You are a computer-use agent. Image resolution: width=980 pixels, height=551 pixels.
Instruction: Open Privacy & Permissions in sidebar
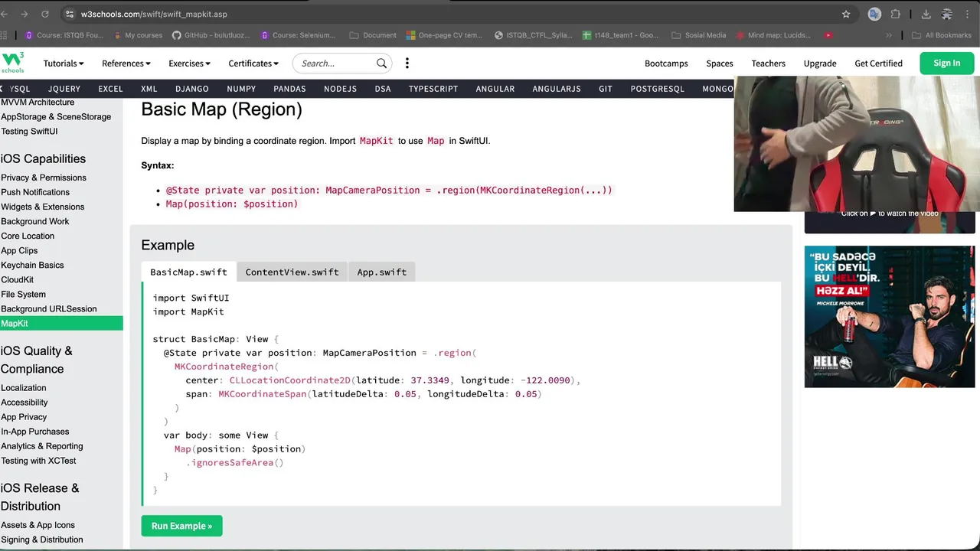pyautogui.click(x=44, y=178)
